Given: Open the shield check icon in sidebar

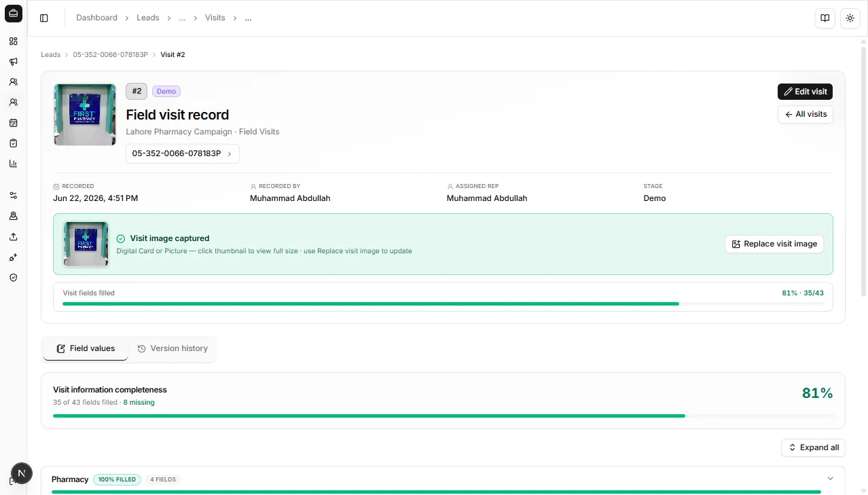Looking at the screenshot, I should coord(13,278).
